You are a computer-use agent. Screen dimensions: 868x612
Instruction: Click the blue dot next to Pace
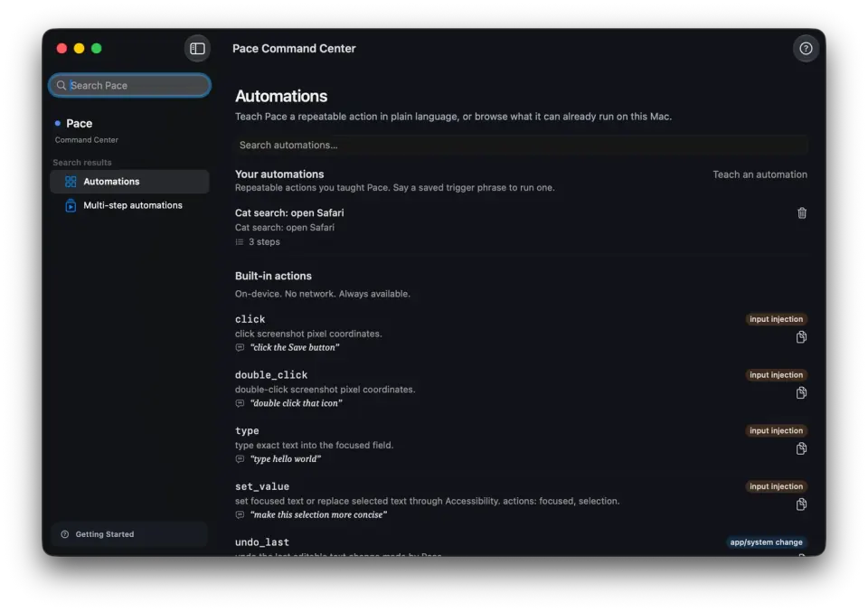click(58, 123)
